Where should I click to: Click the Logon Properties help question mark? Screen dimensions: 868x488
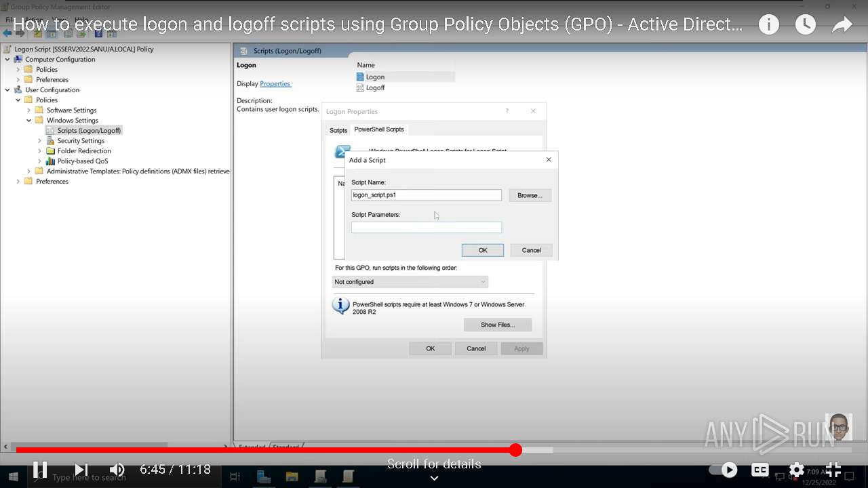pyautogui.click(x=507, y=111)
